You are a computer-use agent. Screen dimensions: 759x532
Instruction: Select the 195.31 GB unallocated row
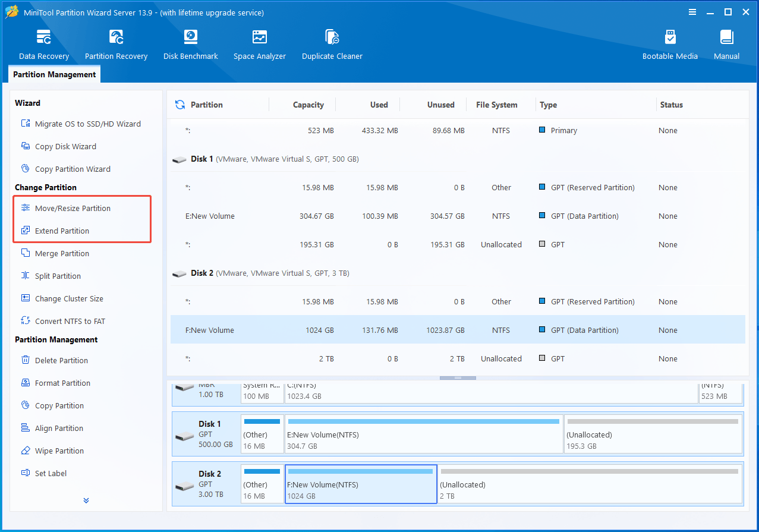coord(458,244)
